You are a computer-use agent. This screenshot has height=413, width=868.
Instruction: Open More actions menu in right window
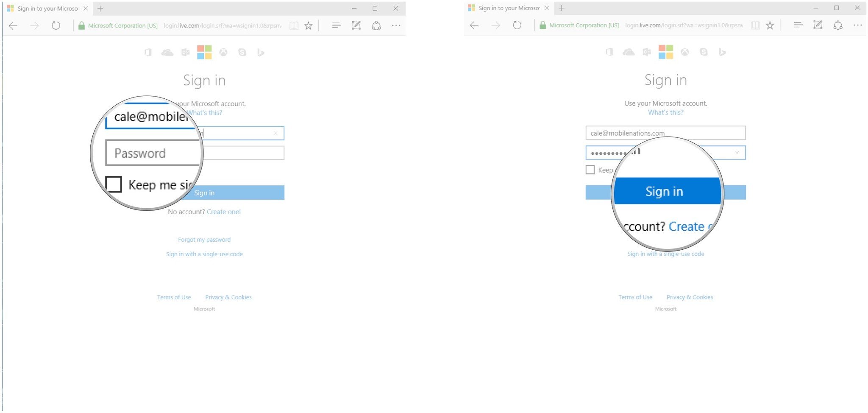point(857,25)
